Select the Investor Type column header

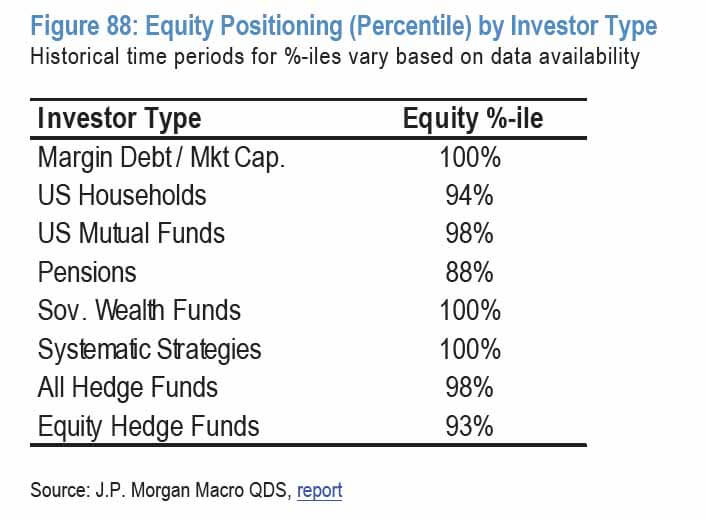click(x=119, y=119)
